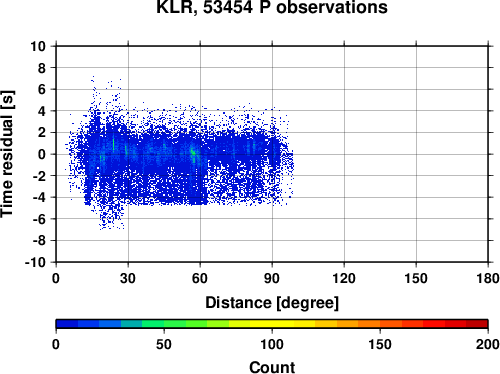Click y-axis tick label "4"
500x374 pixels.
42,111
